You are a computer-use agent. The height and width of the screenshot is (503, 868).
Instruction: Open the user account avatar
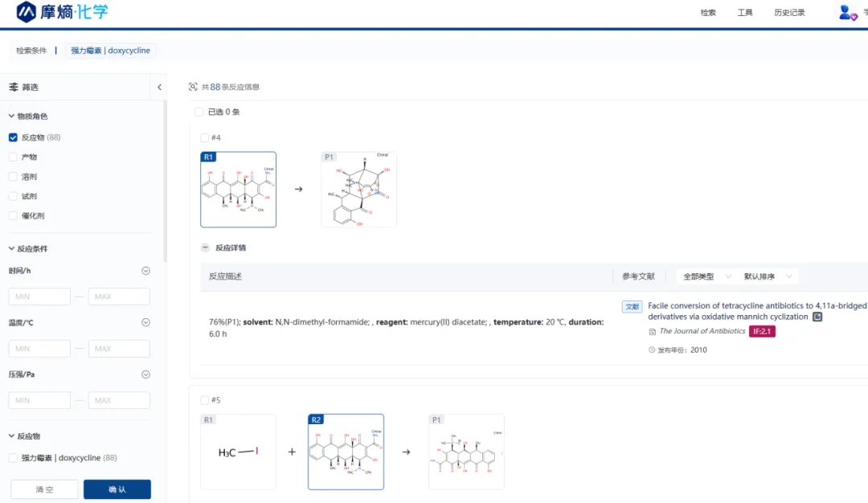846,12
